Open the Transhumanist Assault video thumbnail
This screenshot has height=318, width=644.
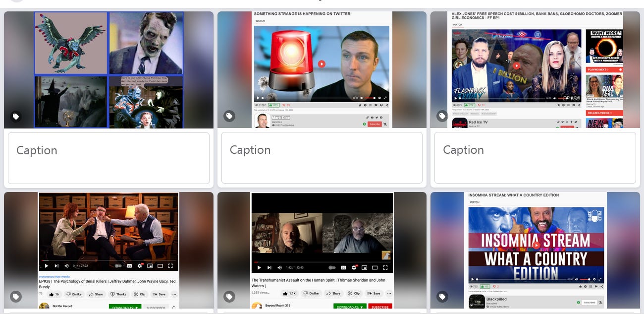click(x=322, y=251)
